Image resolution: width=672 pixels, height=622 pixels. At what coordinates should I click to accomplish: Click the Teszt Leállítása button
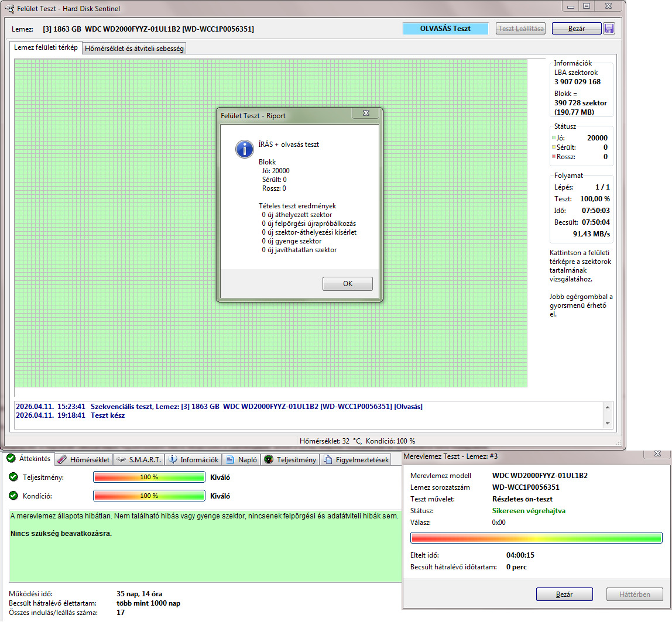click(521, 29)
